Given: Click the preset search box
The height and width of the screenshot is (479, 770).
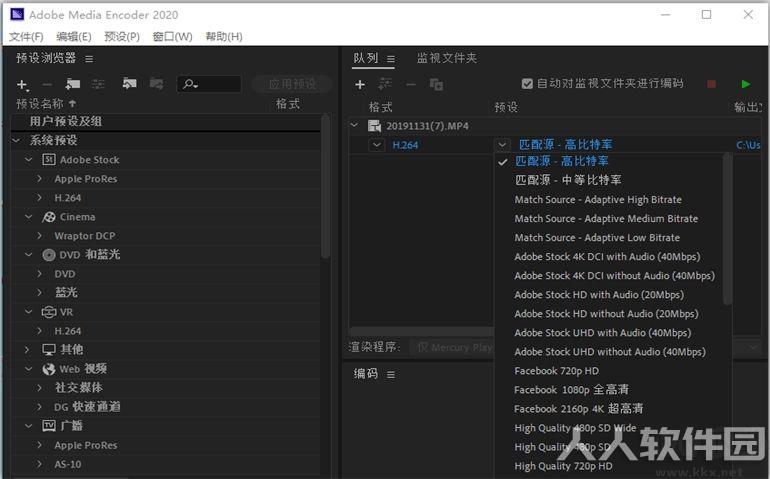Looking at the screenshot, I should (209, 85).
